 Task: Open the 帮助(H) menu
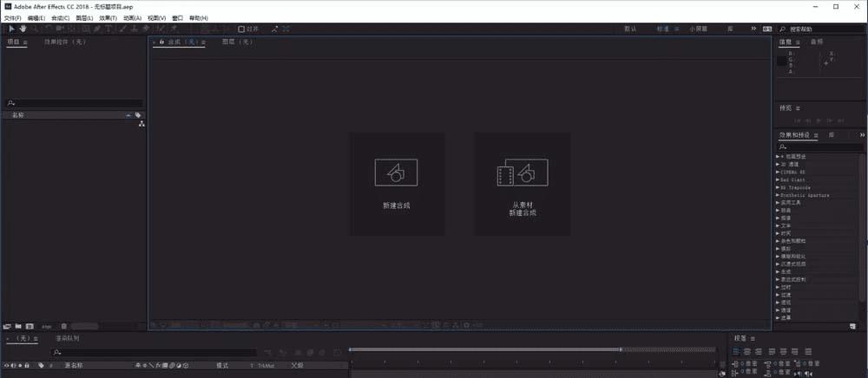199,18
